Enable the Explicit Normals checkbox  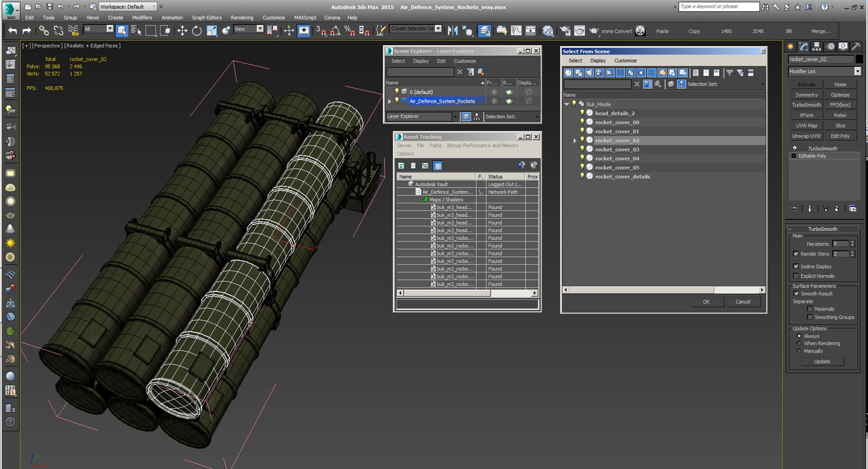tap(796, 276)
